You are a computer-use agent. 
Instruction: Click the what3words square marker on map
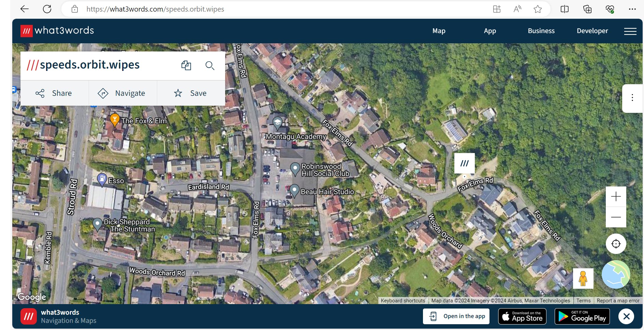click(464, 163)
